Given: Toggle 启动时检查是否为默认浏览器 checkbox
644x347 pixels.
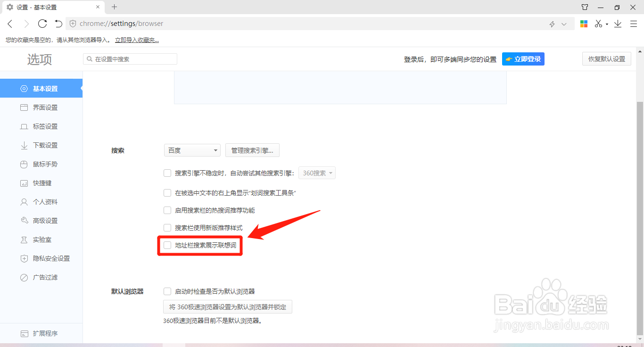Looking at the screenshot, I should [167, 291].
